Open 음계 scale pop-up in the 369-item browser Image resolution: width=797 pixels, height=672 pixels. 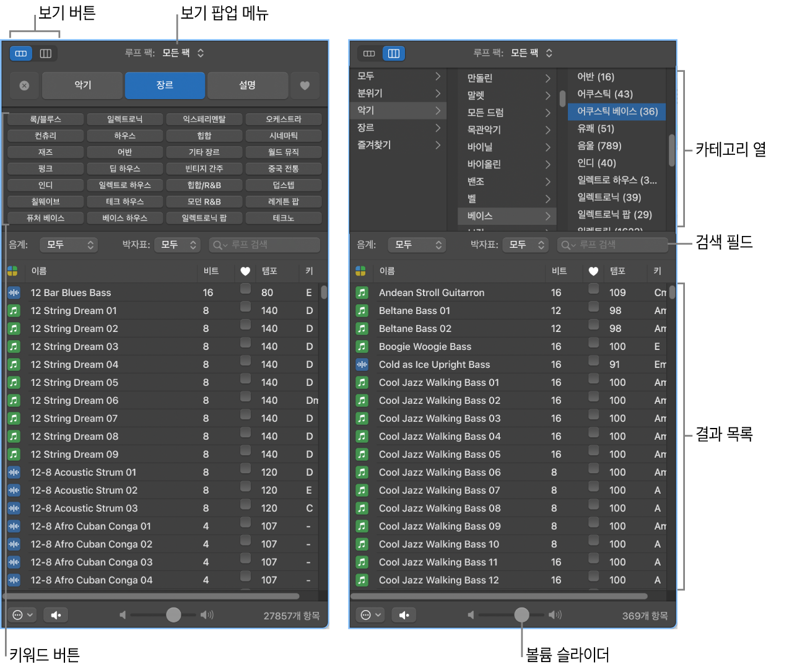click(417, 245)
